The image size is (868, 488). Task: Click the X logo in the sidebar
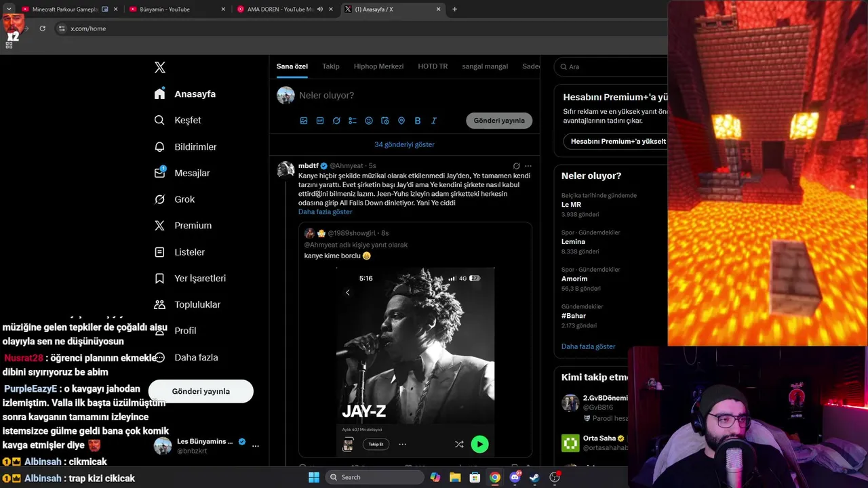[160, 67]
